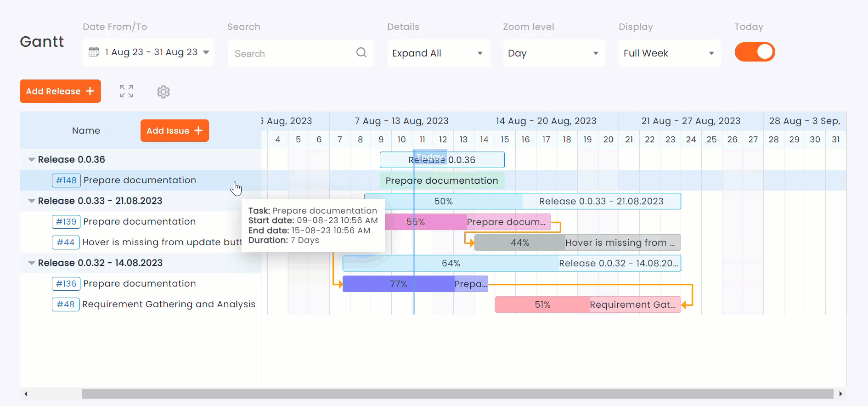This screenshot has height=406, width=868.
Task: Click the fullscreen expand icon
Action: (126, 91)
